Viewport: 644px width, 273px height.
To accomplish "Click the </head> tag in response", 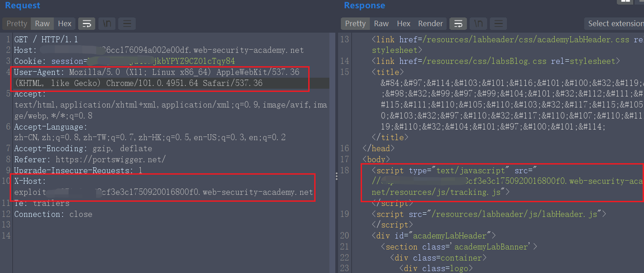I will (x=379, y=148).
